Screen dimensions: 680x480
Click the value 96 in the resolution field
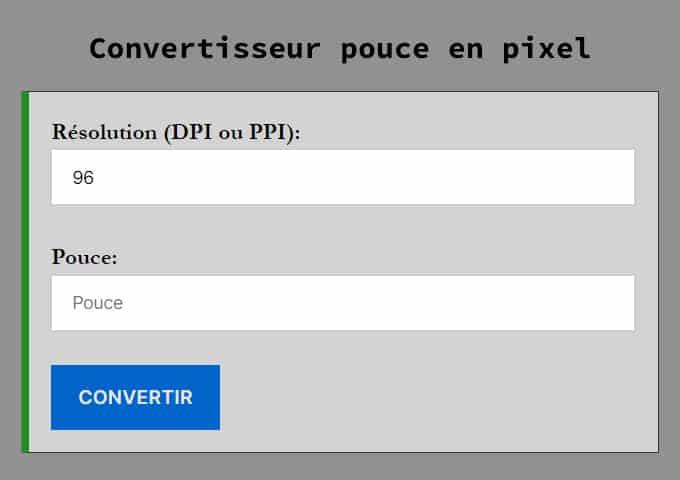(x=83, y=178)
